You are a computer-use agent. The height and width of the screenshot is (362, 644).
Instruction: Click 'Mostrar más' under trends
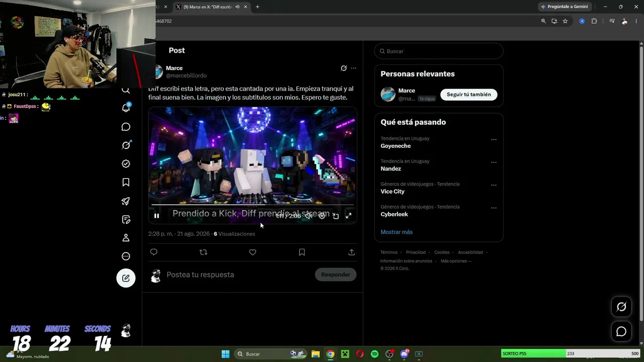396,232
